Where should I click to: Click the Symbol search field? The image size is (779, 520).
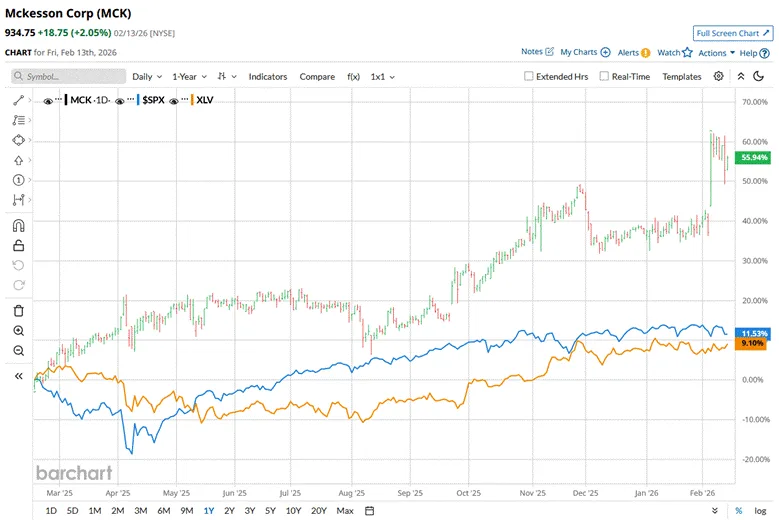69,76
